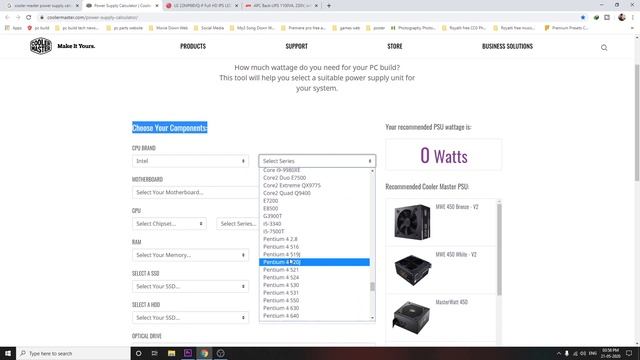Select the E7200 series option

tap(314, 201)
